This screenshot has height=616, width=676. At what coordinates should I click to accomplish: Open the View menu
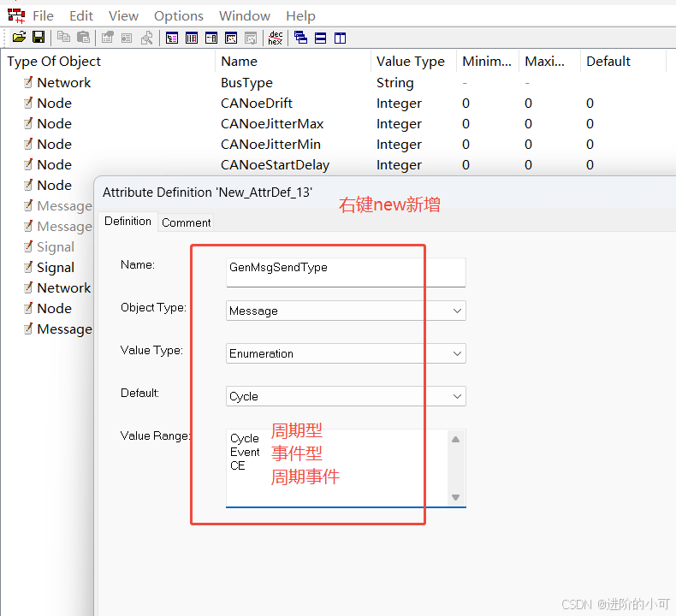coord(123,16)
